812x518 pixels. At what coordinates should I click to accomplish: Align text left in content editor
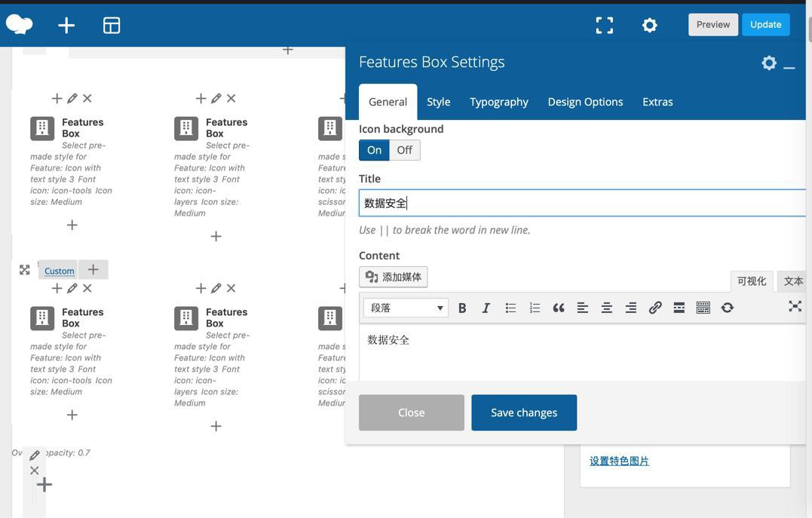coord(583,308)
